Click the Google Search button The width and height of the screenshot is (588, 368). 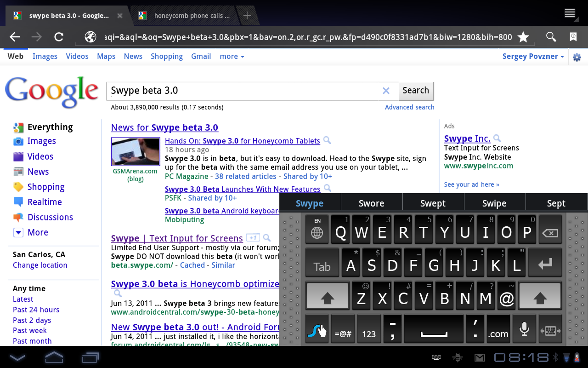416,91
